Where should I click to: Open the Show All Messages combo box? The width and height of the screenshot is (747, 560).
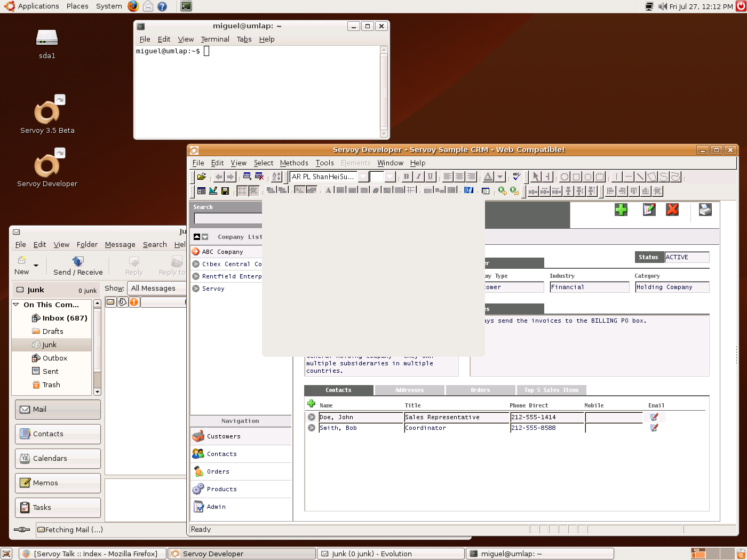click(x=156, y=288)
